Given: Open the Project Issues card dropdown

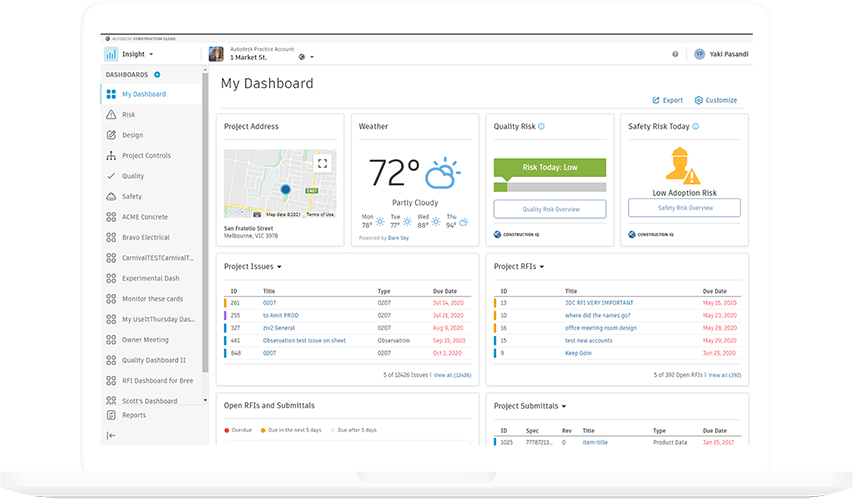Looking at the screenshot, I should coord(279,267).
